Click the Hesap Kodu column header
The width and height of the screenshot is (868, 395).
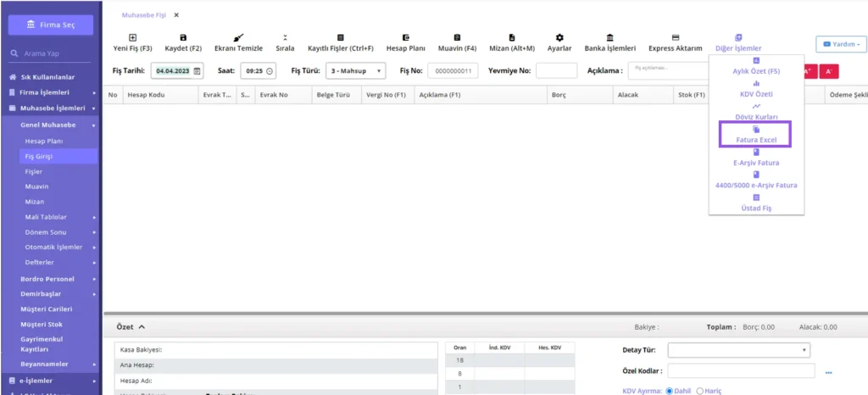click(160, 95)
